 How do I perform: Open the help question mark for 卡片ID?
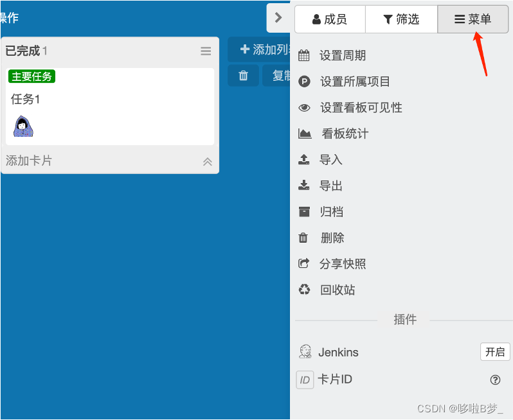click(x=495, y=380)
